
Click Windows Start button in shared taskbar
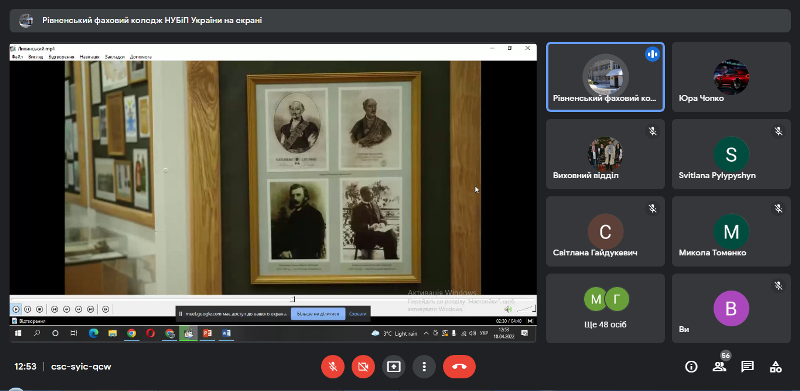coord(18,333)
